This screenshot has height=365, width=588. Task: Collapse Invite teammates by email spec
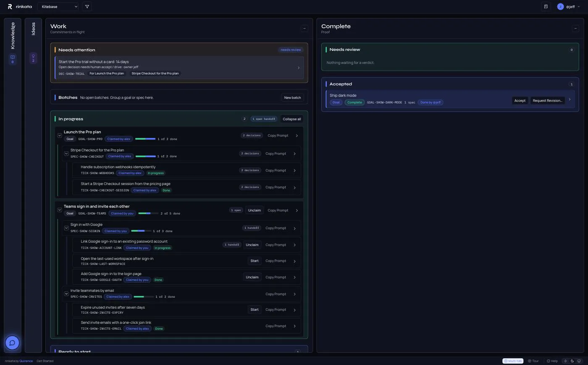[66, 294]
